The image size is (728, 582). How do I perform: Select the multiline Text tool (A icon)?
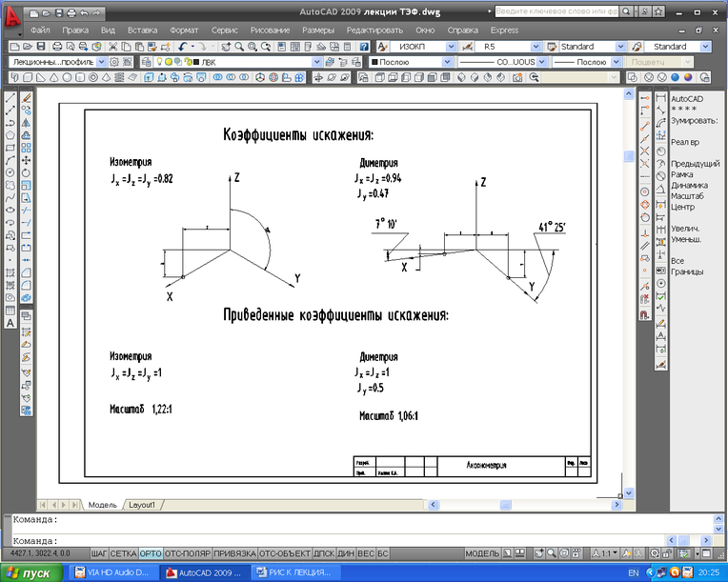click(10, 323)
